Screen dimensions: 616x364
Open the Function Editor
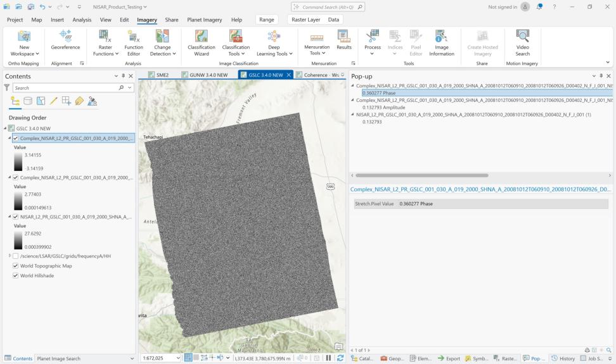point(134,43)
